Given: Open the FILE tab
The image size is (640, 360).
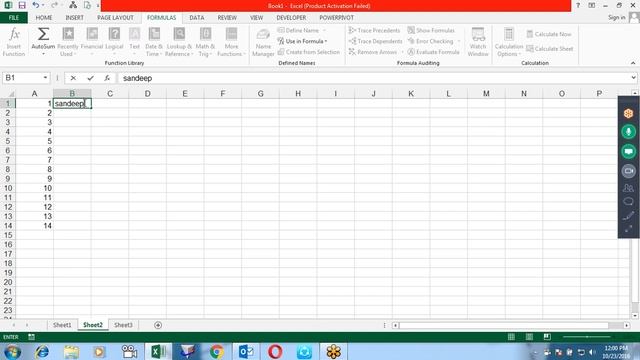Looking at the screenshot, I should coord(14,18).
